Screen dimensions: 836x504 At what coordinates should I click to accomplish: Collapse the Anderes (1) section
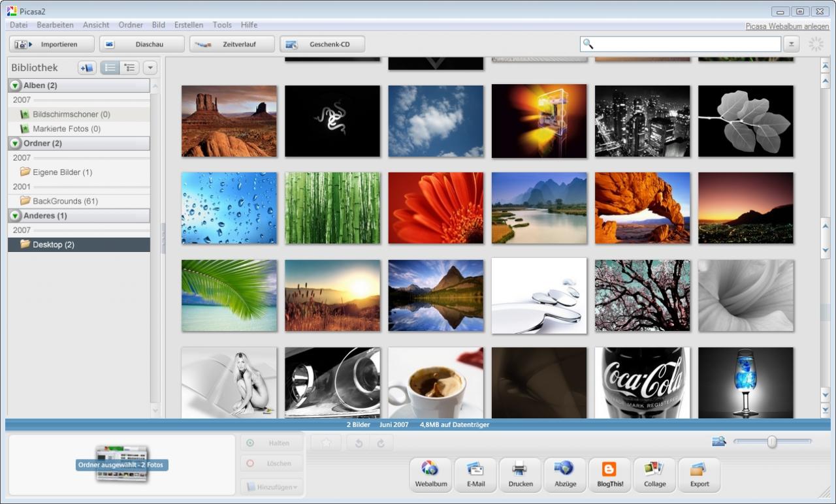coord(15,215)
